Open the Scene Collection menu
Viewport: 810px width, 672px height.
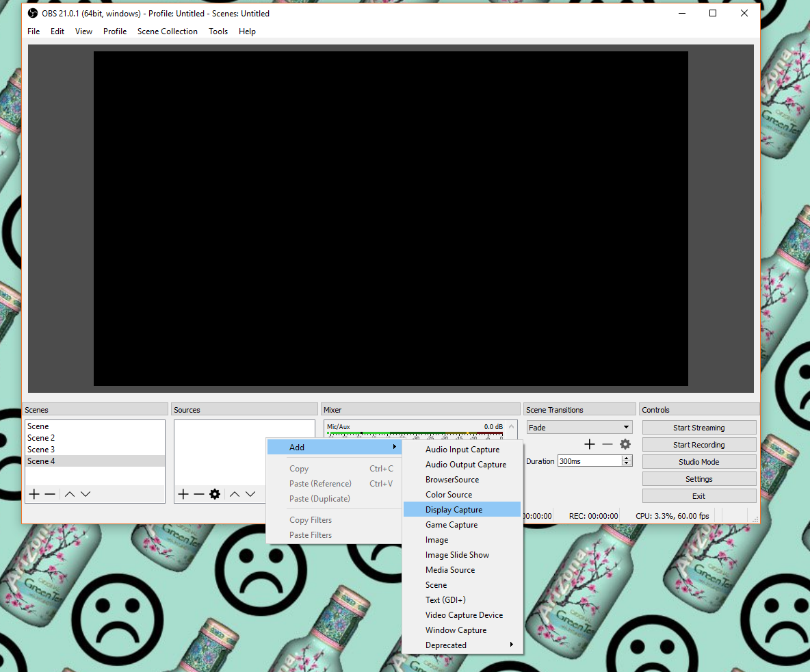[168, 31]
